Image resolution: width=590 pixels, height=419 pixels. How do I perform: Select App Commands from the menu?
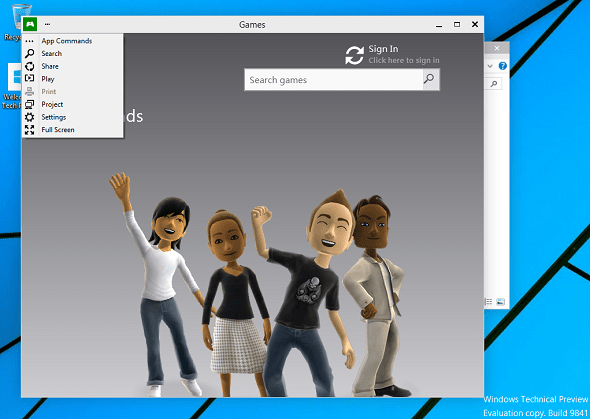(x=73, y=41)
